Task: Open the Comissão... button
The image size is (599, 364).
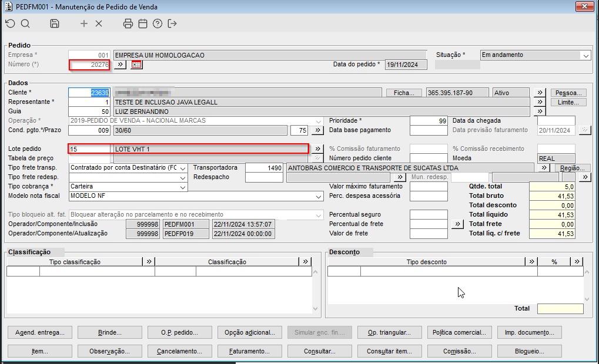Action: (460, 351)
